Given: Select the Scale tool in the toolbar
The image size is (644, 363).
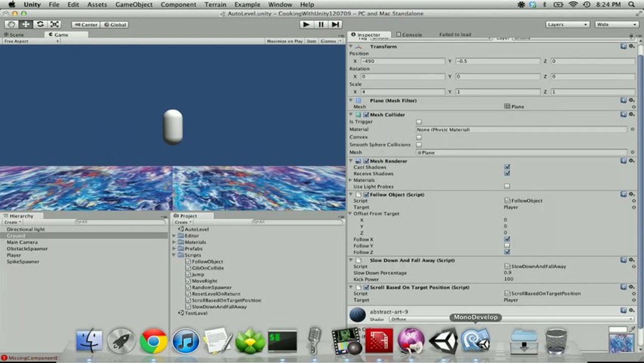Looking at the screenshot, I should (54, 24).
